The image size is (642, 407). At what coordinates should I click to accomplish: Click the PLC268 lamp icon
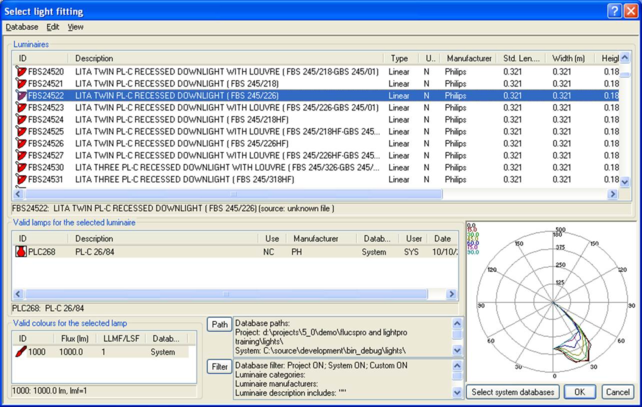tap(21, 253)
